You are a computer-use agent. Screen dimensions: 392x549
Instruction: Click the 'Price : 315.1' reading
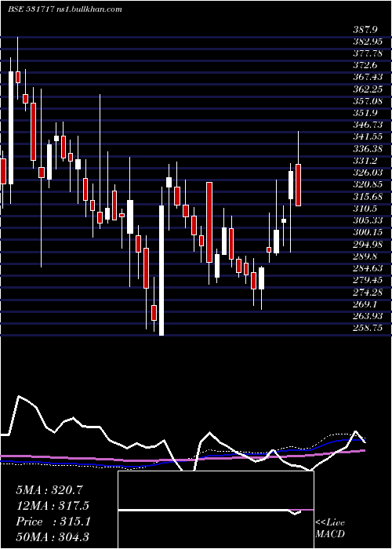point(53,522)
